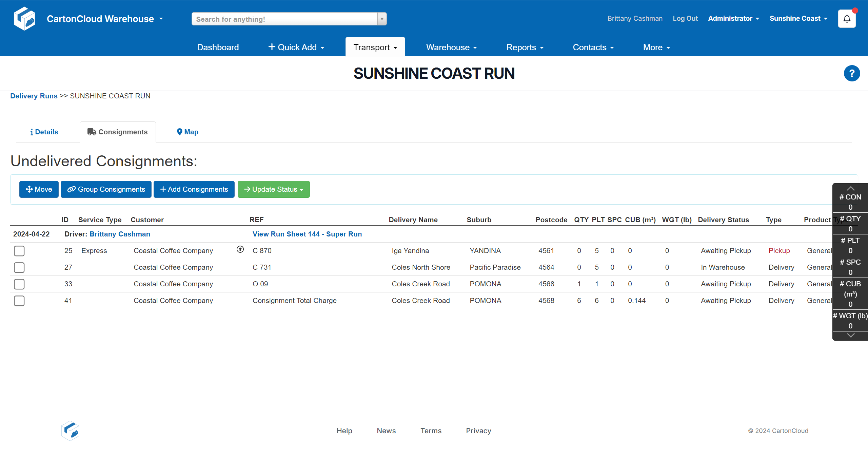Tick checkbox for consignment 25
The image size is (868, 457).
[19, 251]
